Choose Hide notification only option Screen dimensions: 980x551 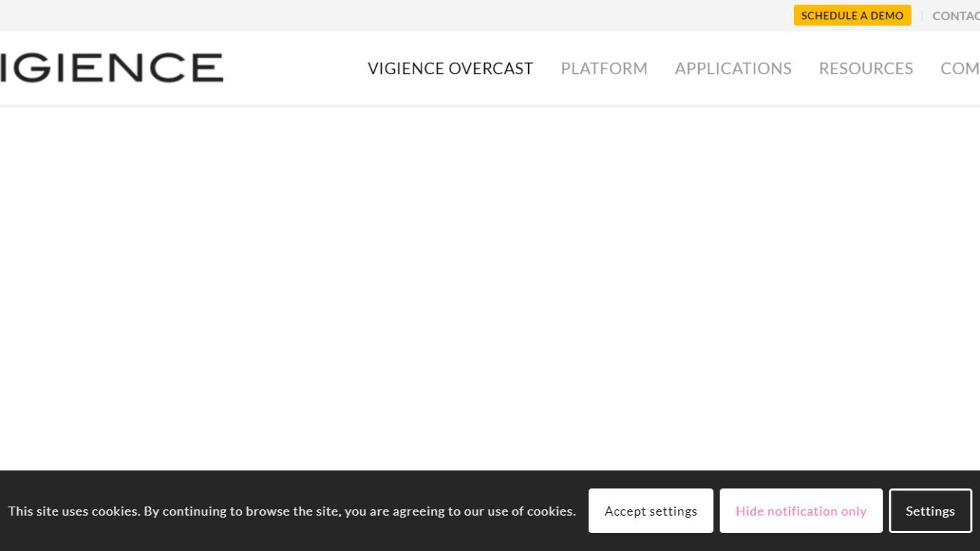tap(801, 511)
